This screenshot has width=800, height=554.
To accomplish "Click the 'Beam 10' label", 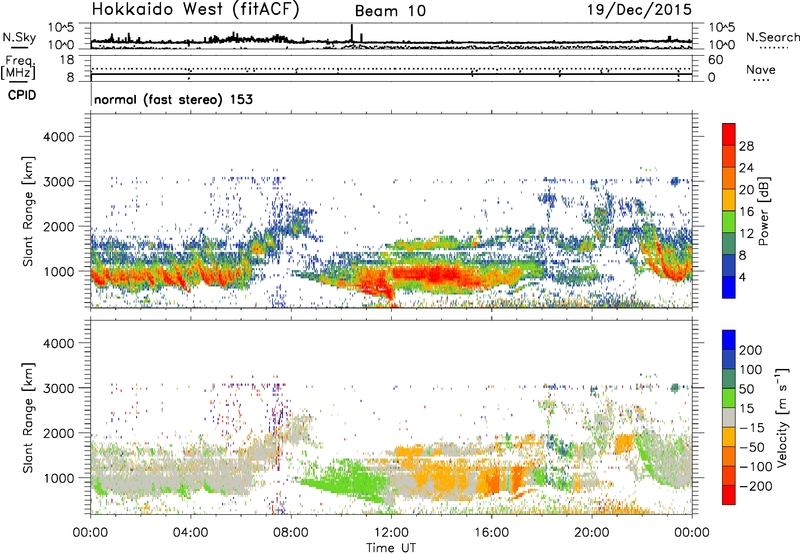I will [390, 11].
